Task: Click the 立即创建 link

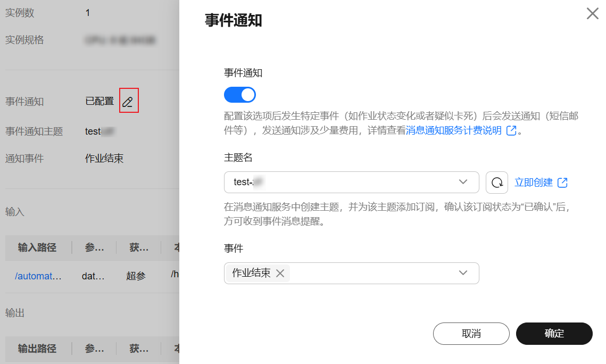Action: [x=534, y=183]
